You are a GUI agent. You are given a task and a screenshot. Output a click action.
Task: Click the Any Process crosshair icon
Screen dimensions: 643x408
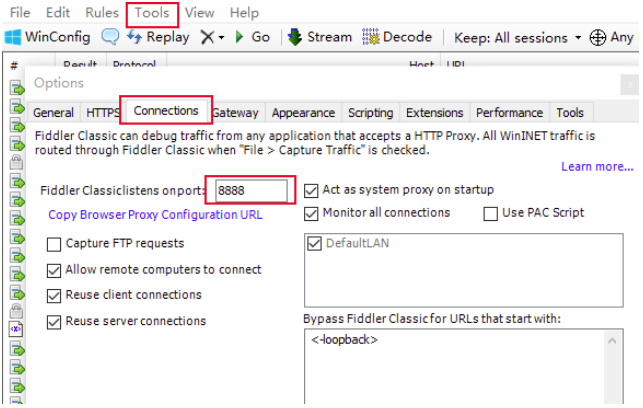click(597, 38)
